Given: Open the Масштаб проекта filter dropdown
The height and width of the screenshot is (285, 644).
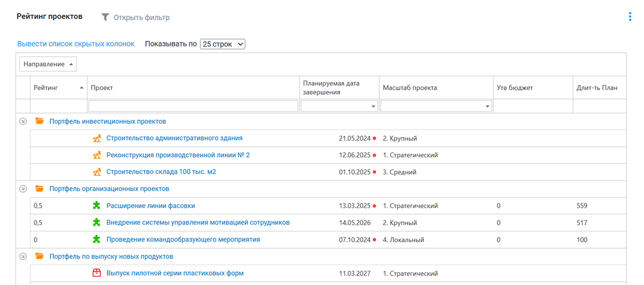Looking at the screenshot, I should (487, 106).
